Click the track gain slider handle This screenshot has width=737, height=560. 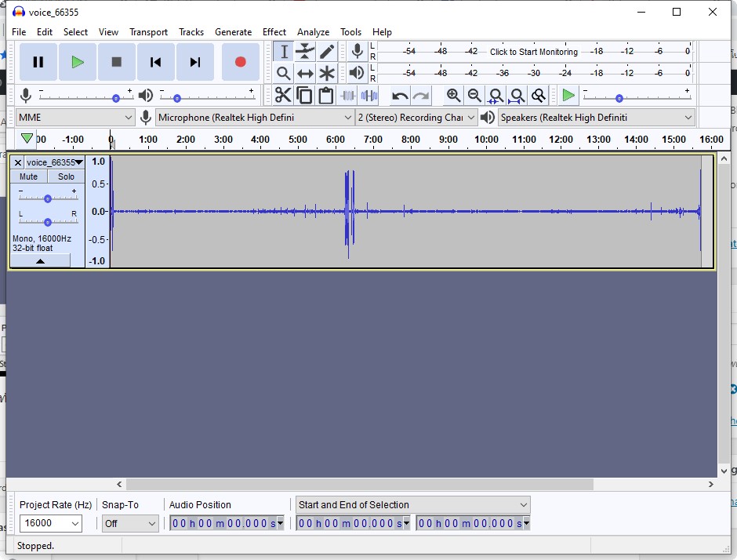point(48,198)
